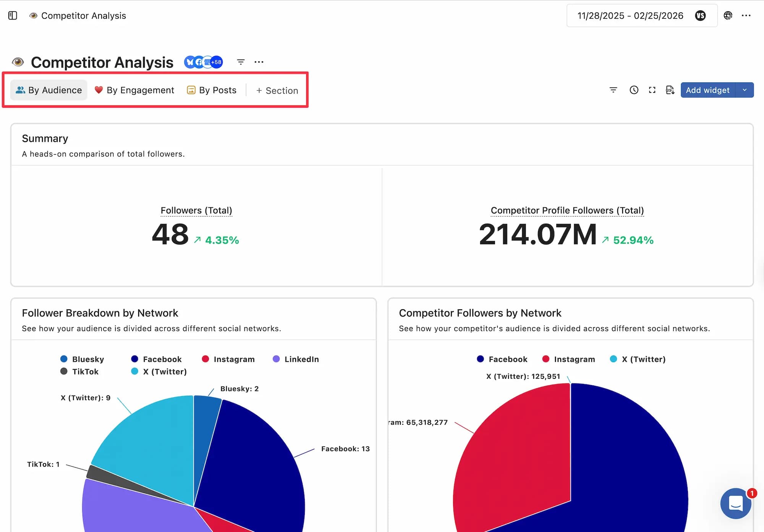Switch to the By Engagement tab
This screenshot has height=532, width=764.
[x=134, y=90]
